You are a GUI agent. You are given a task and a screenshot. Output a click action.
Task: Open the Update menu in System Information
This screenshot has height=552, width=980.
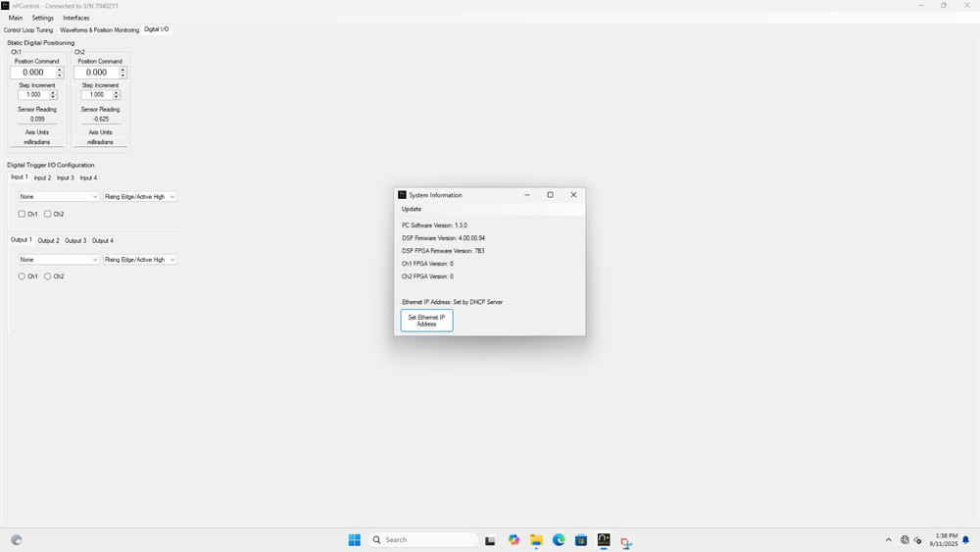[412, 209]
